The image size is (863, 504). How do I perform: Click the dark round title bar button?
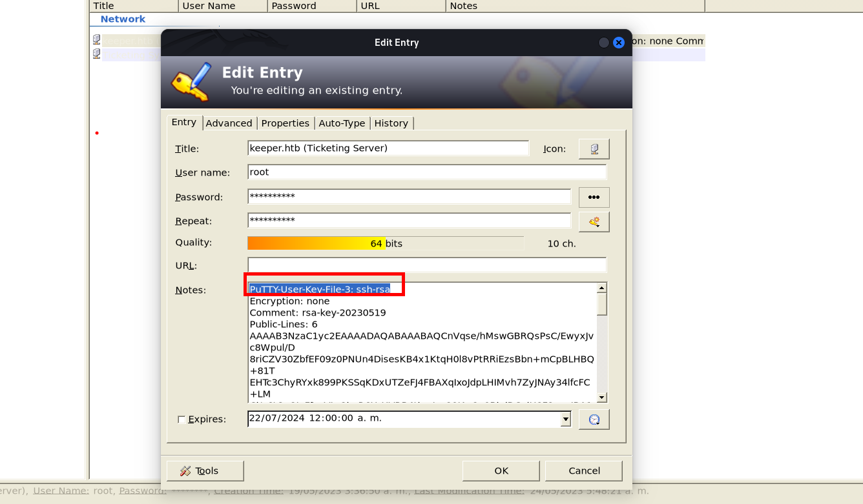[x=604, y=43]
